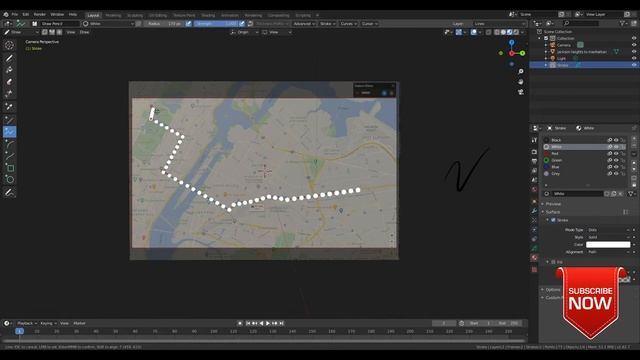This screenshot has width=640, height=360.
Task: Open the Style Solid dropdown
Action: (x=608, y=237)
